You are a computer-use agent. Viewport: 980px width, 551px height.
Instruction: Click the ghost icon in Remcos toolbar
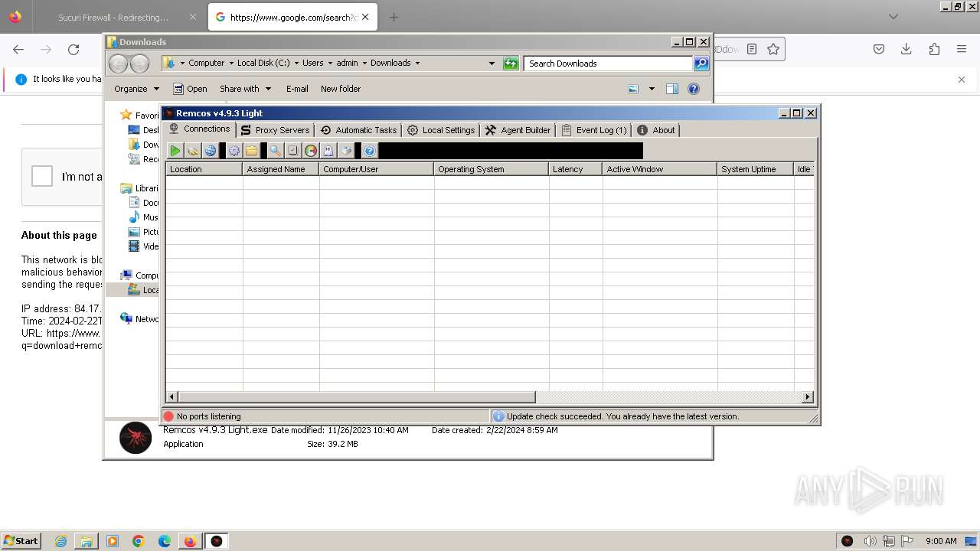pyautogui.click(x=328, y=151)
